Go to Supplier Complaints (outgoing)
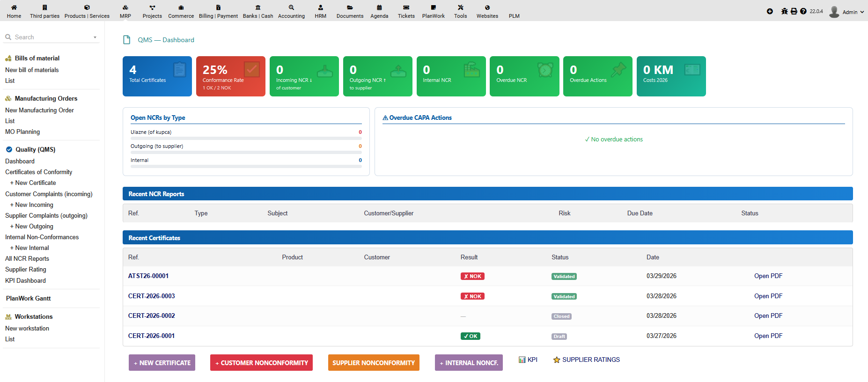The width and height of the screenshot is (868, 382). (x=46, y=216)
